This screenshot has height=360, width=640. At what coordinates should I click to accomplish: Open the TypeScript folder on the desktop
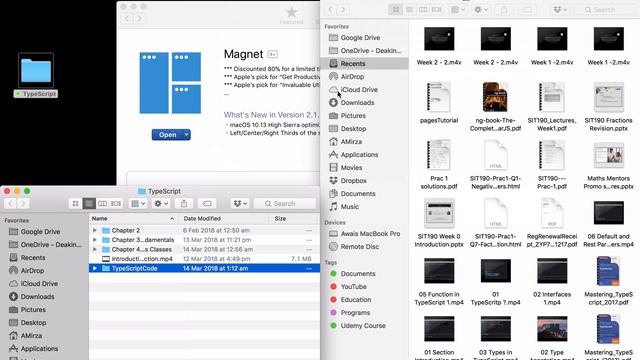pyautogui.click(x=36, y=70)
